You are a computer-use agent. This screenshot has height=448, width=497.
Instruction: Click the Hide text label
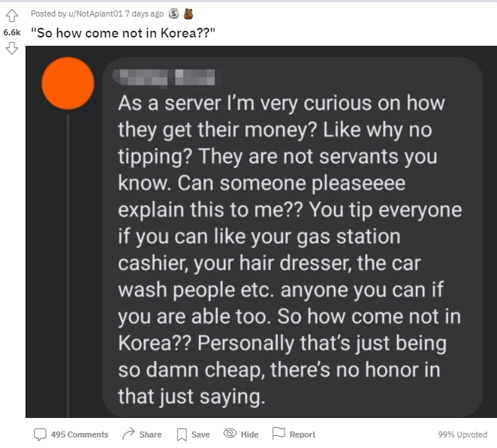coord(249,434)
